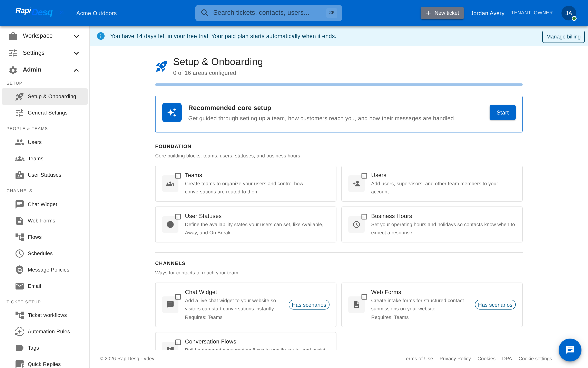Open the Privacy Policy footer link
This screenshot has height=368, width=588.
coord(455,359)
